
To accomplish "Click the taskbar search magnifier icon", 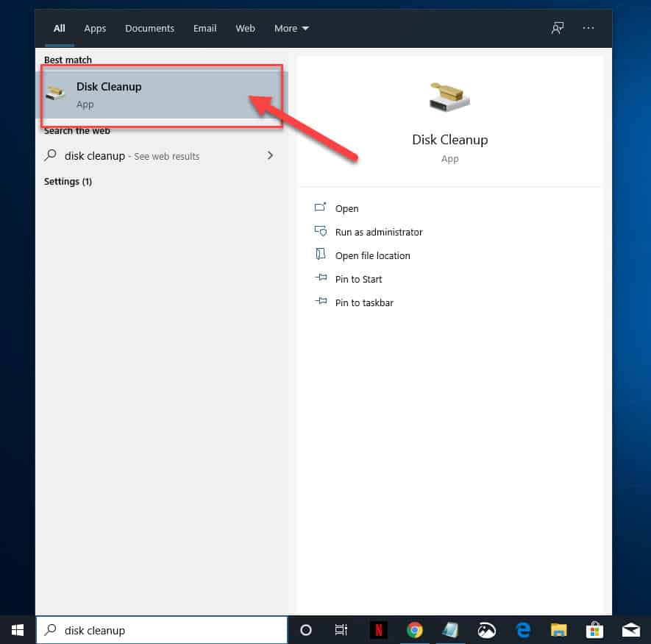I will click(50, 630).
